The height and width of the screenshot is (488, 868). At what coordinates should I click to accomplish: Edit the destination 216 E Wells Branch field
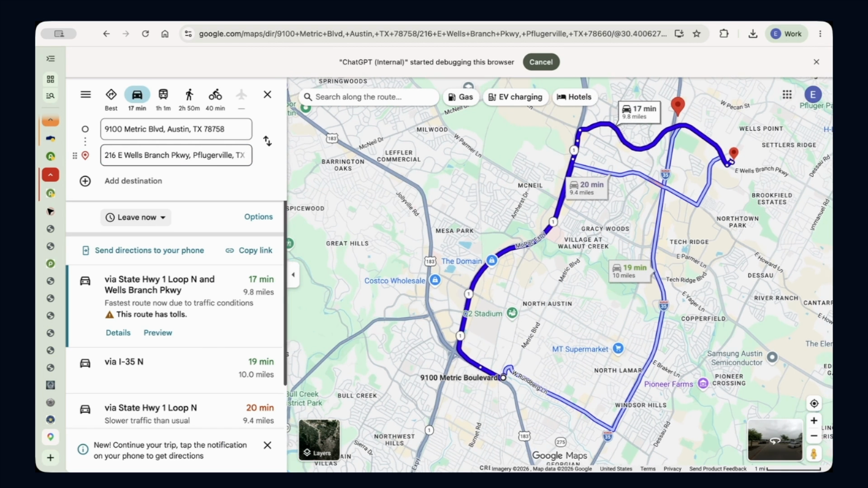click(x=176, y=155)
